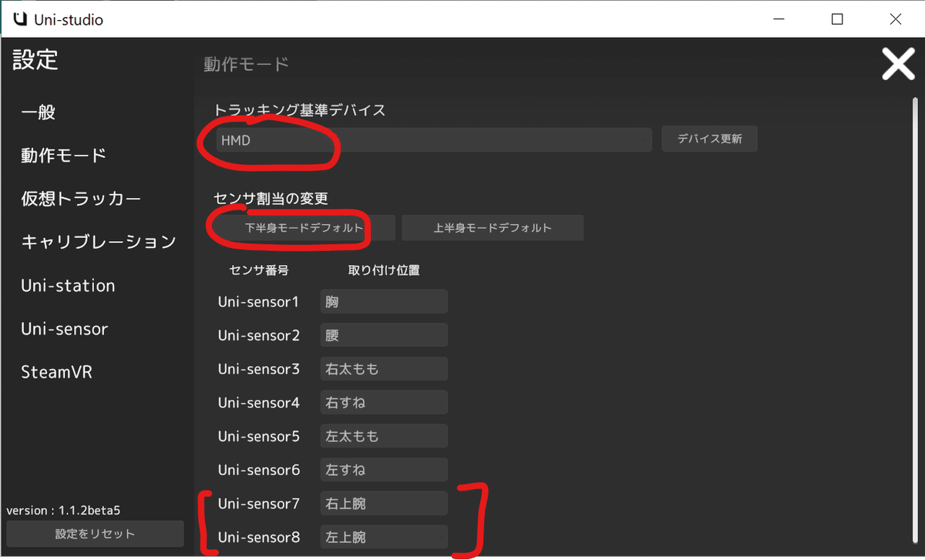Open the Uni-sensor5 dropdown showing 左太もも
Viewport: 925px width, 560px height.
click(383, 435)
